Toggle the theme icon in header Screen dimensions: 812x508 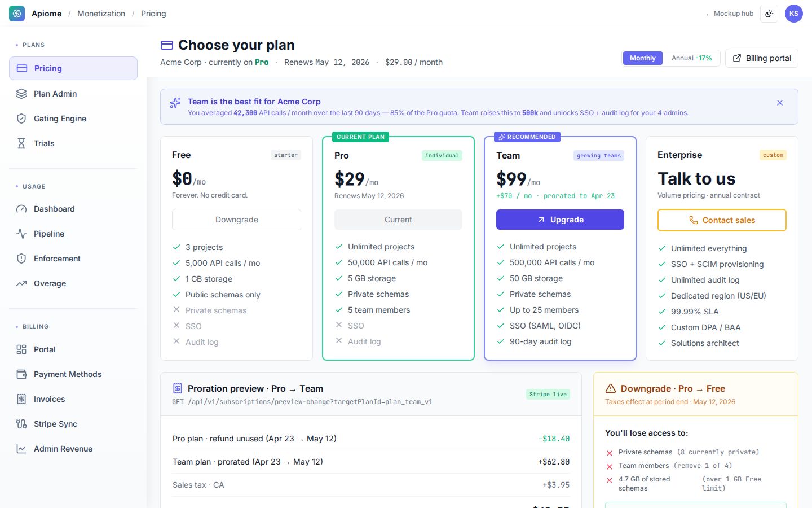pos(769,14)
